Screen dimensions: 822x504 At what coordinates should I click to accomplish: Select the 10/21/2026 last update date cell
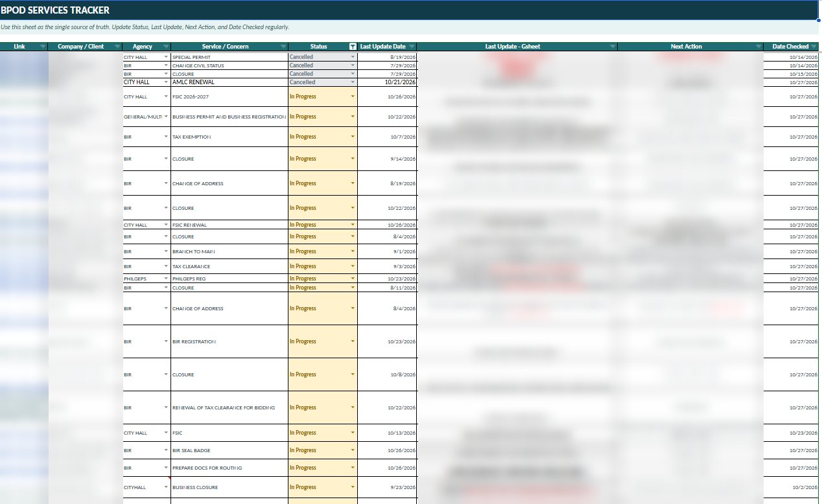click(387, 82)
